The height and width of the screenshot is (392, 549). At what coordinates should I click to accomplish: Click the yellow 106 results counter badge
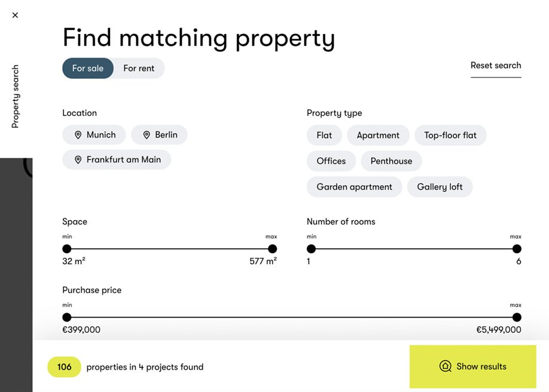64,366
